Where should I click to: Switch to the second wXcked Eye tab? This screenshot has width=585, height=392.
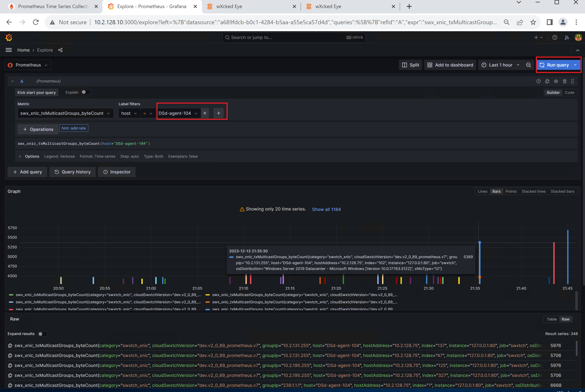tap(351, 6)
